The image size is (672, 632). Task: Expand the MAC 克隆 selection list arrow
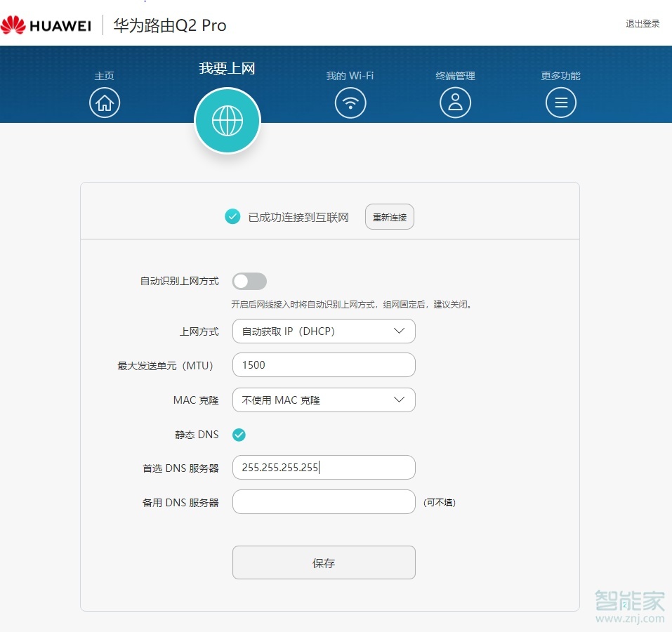[x=400, y=400]
